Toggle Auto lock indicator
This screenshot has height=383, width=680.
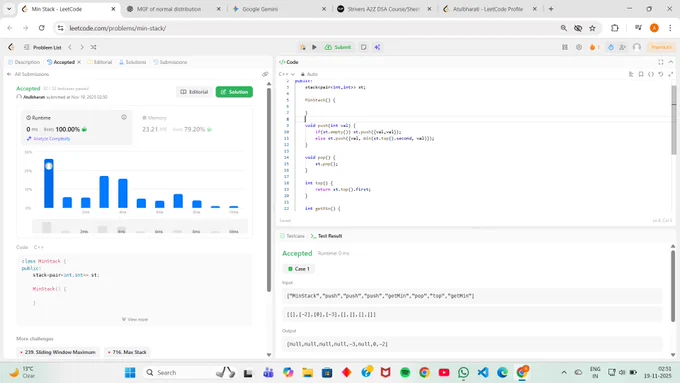point(309,74)
